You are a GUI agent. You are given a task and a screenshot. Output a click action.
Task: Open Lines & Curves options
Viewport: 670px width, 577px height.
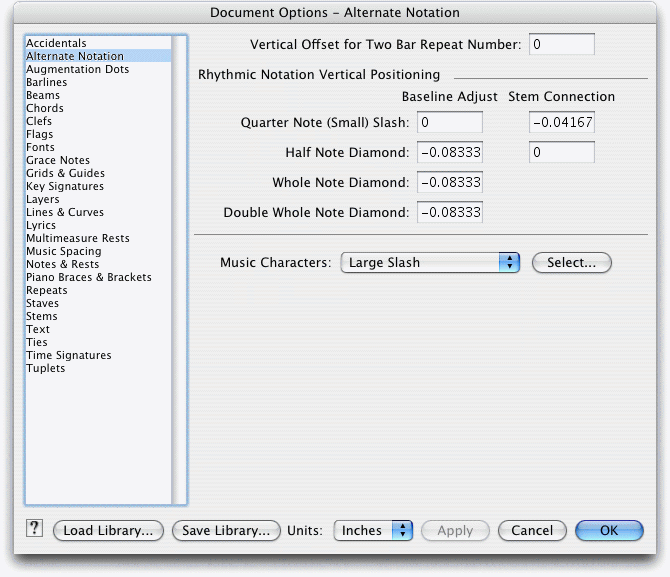[x=98, y=212]
